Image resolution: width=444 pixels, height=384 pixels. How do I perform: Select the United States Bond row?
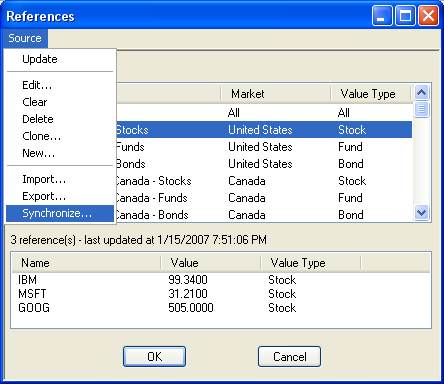[264, 164]
